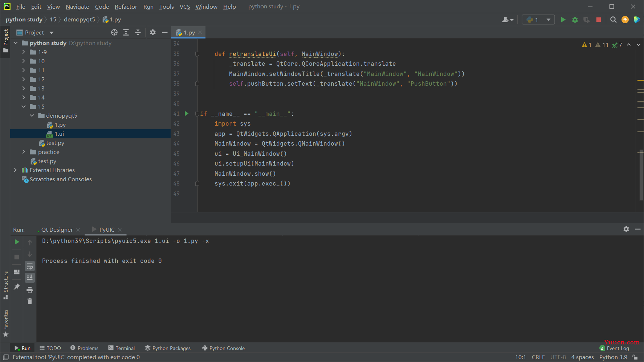Switch to the Qt Designer run tab
This screenshot has width=644, height=362.
pyautogui.click(x=57, y=229)
